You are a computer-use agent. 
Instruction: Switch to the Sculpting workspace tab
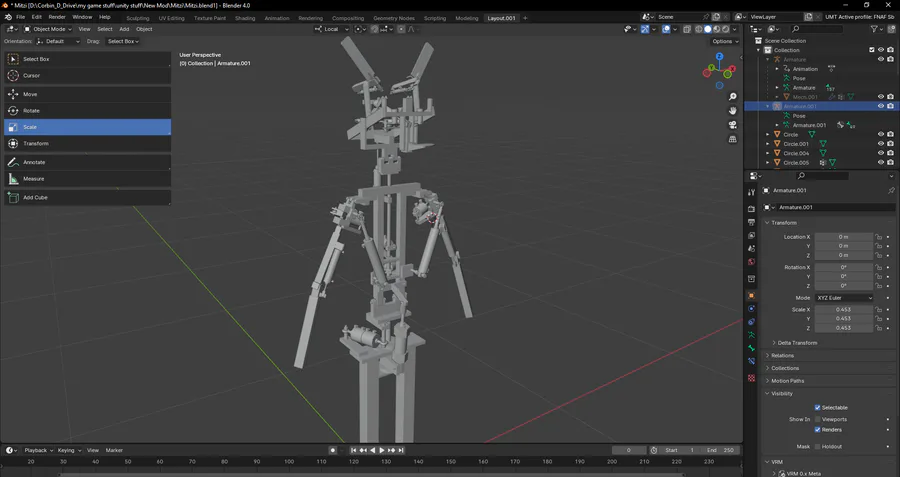tap(138, 18)
